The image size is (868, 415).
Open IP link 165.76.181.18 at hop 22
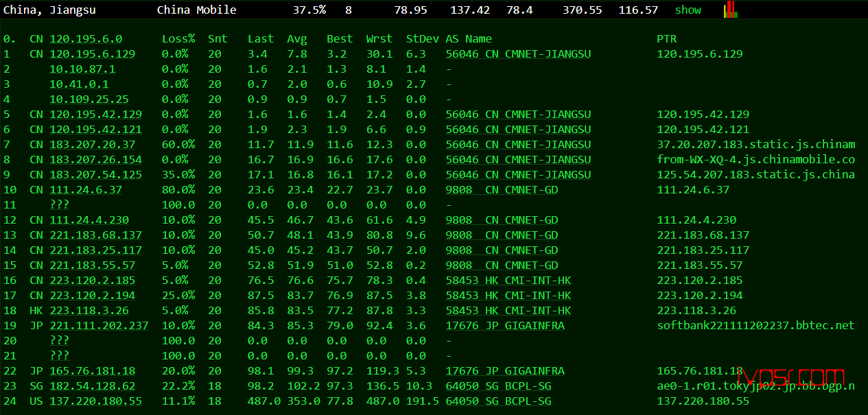[93, 371]
